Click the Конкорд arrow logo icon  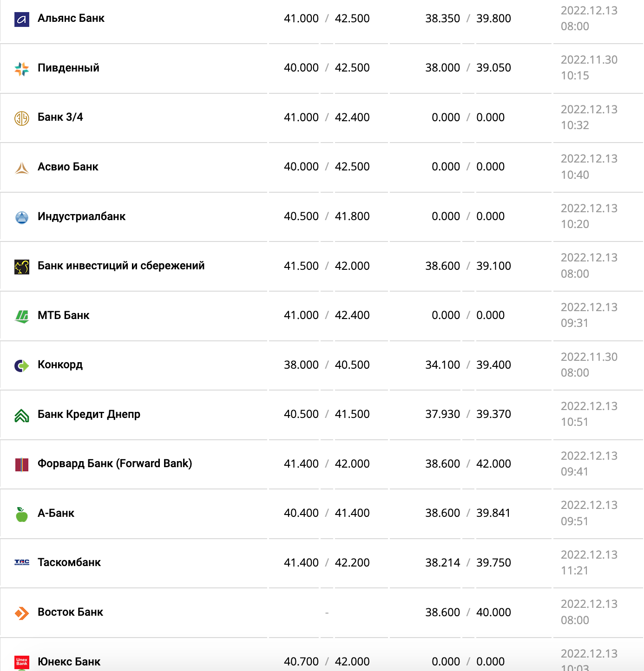tap(22, 366)
